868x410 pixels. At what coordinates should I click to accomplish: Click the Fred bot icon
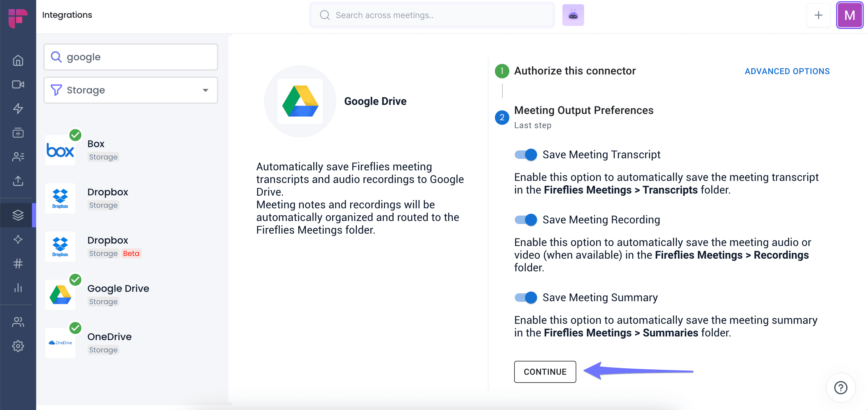(573, 15)
